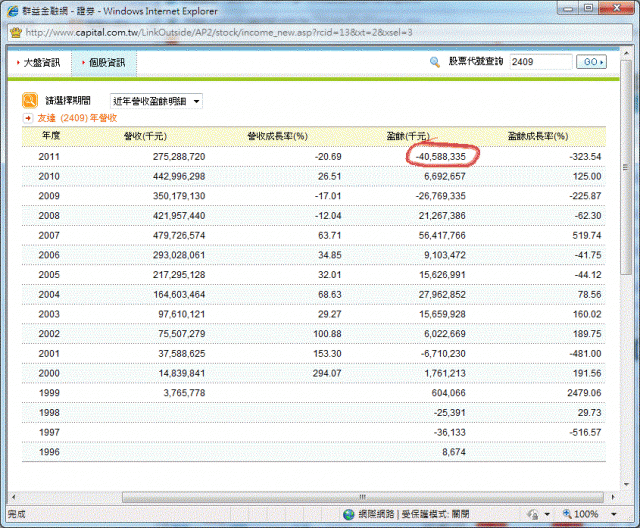The height and width of the screenshot is (528, 640).
Task: Click the 年度 column header
Action: click(x=51, y=135)
